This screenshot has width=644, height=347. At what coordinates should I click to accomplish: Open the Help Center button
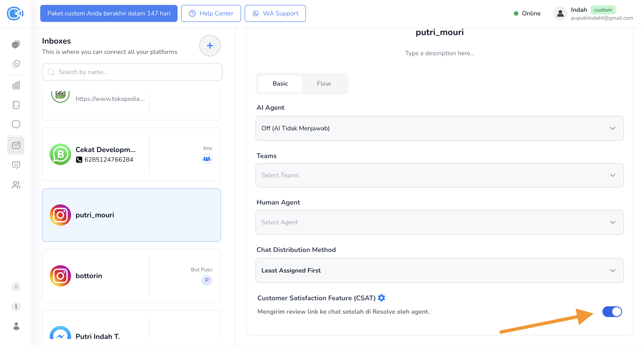[211, 13]
